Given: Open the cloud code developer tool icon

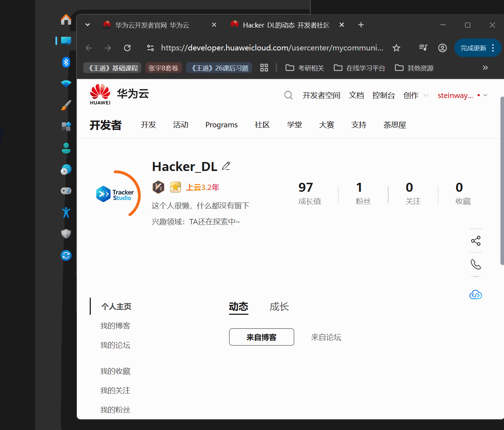Looking at the screenshot, I should [476, 295].
